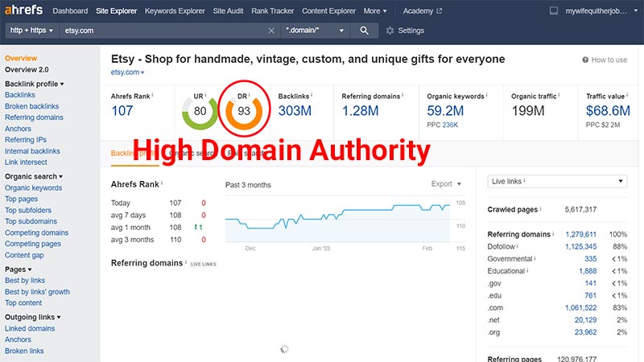Click the 303M backlinks value
The width and height of the screenshot is (644, 362).
(x=295, y=111)
